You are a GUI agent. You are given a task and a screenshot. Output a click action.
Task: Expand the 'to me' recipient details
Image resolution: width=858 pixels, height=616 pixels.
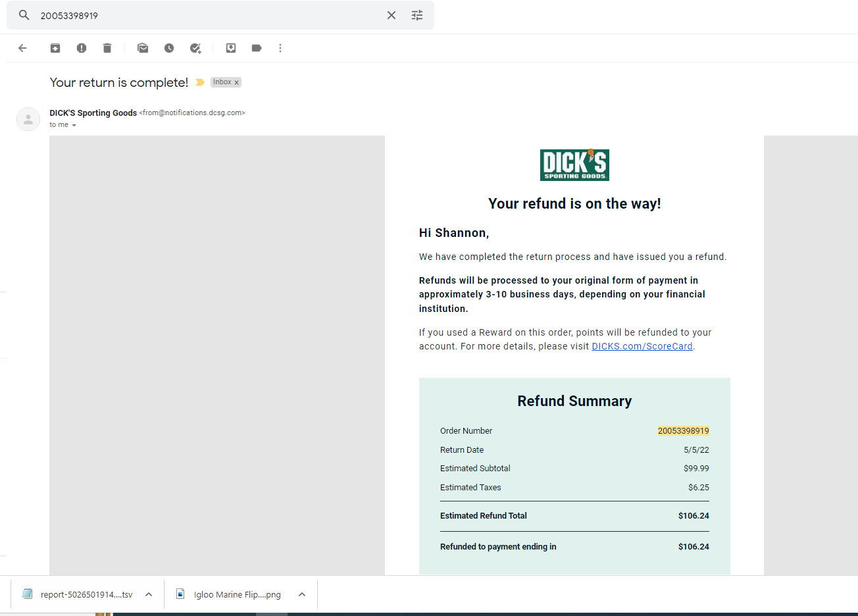pyautogui.click(x=74, y=125)
